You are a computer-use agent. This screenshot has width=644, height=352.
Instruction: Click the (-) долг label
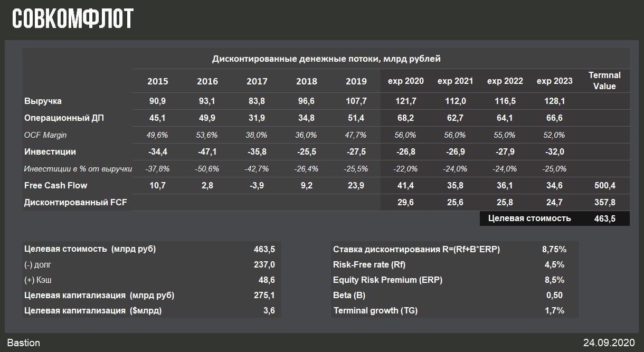[38, 264]
